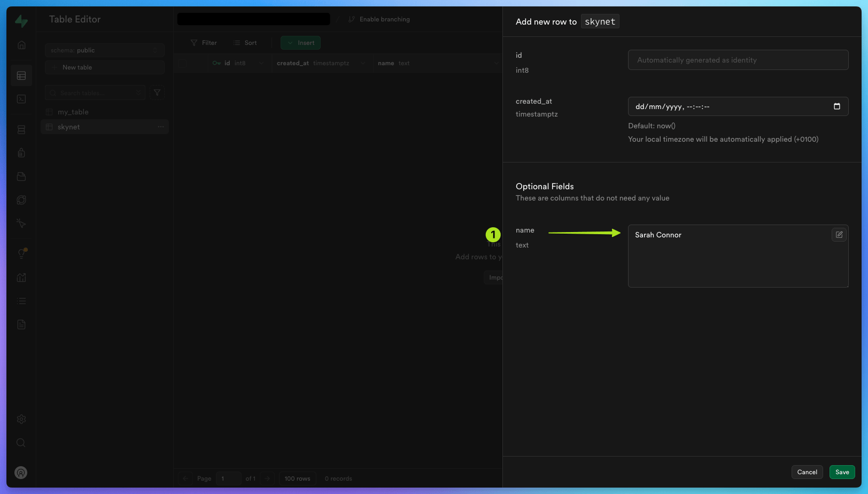Open the Database sidebar icon
868x494 pixels.
point(21,130)
